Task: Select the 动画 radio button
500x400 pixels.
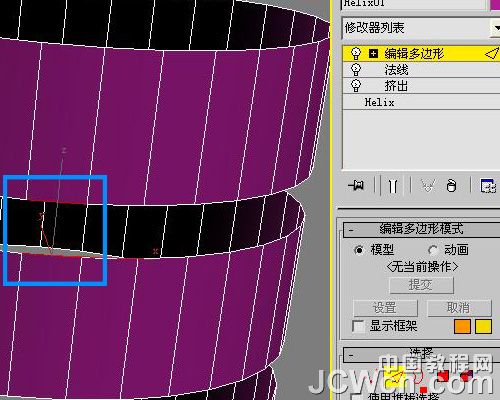Action: tap(433, 250)
